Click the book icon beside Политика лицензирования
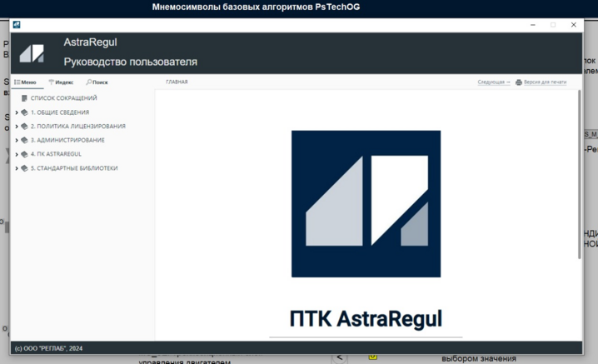This screenshot has width=598, height=364. (25, 127)
